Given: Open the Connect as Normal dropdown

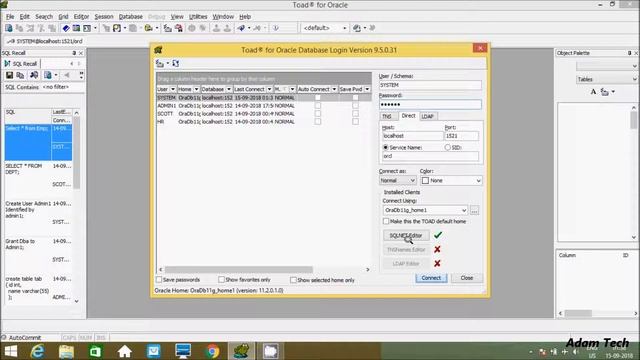Looking at the screenshot, I should [397, 180].
